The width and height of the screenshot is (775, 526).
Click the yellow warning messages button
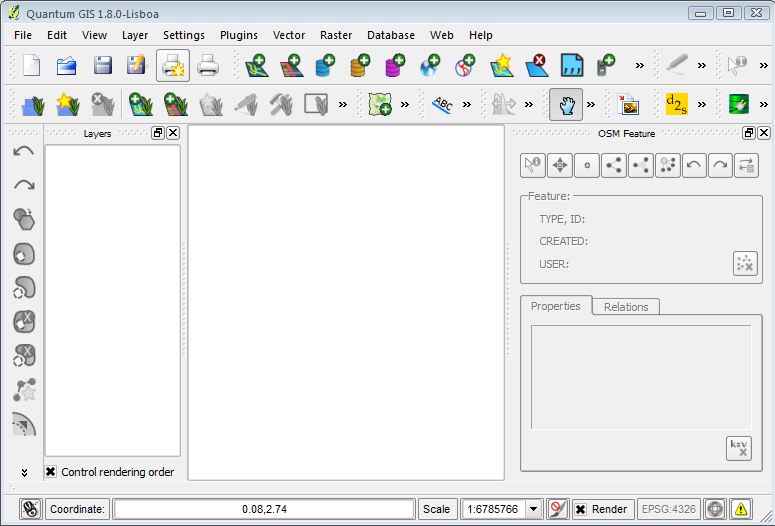coord(740,509)
